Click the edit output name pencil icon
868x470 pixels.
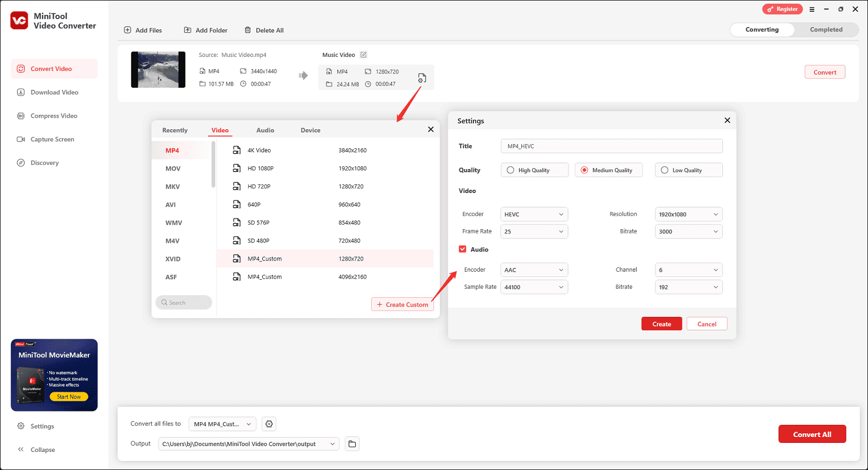point(364,55)
